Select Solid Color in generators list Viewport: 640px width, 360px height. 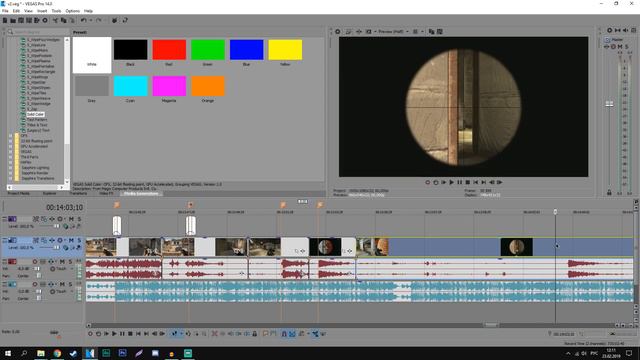pyautogui.click(x=36, y=114)
